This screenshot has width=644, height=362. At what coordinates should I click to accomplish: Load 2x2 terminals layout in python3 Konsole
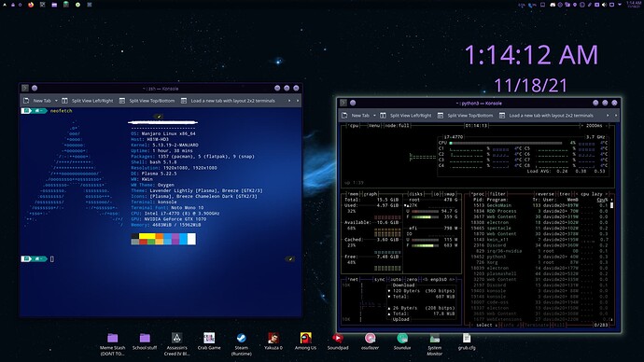coord(546,116)
